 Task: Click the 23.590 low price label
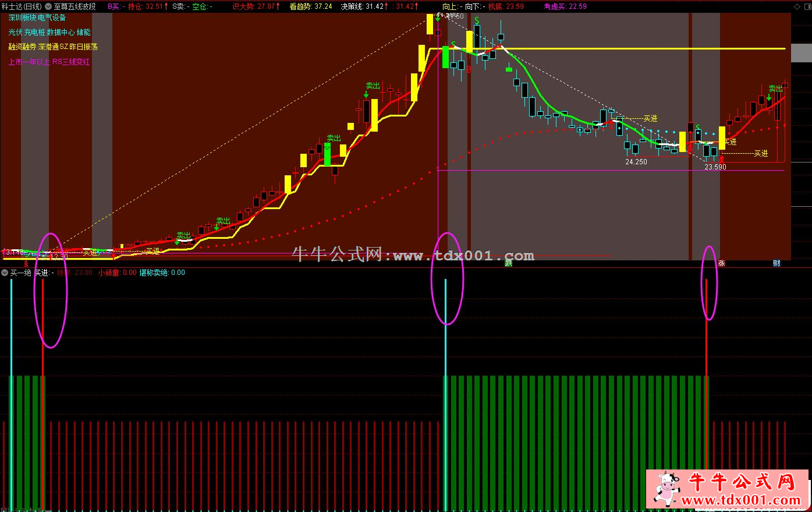click(x=715, y=167)
